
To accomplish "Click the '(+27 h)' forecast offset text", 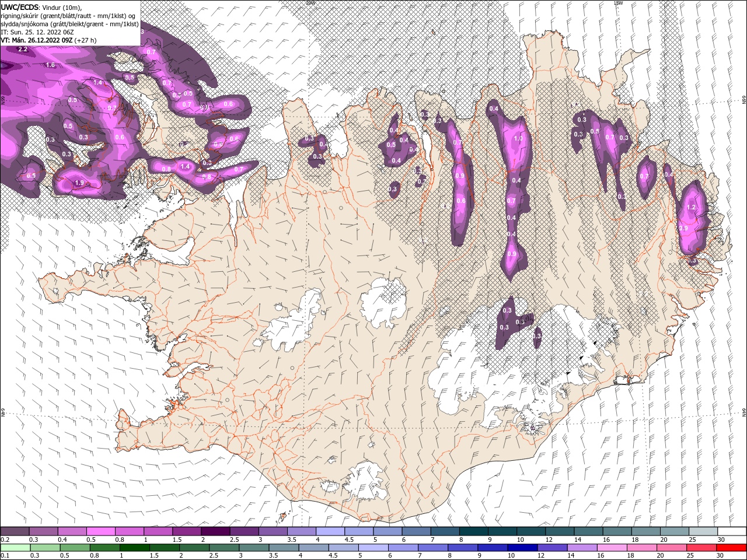I will (x=85, y=40).
